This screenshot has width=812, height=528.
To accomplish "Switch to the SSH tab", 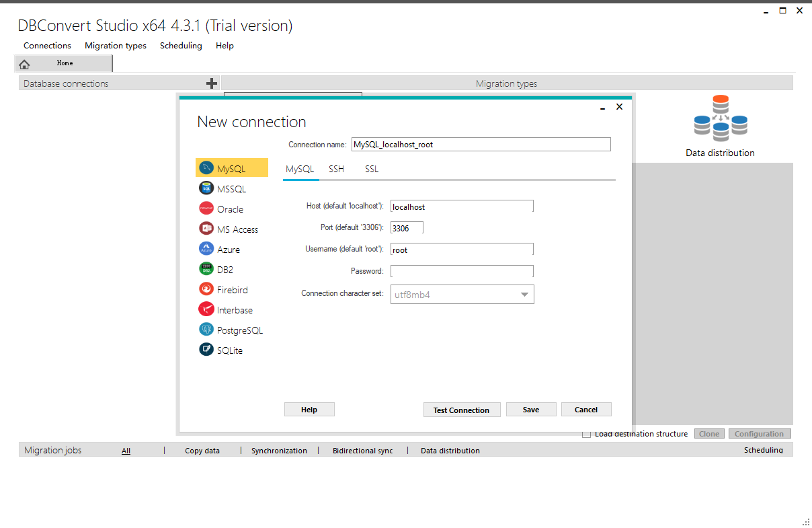I will tap(336, 169).
